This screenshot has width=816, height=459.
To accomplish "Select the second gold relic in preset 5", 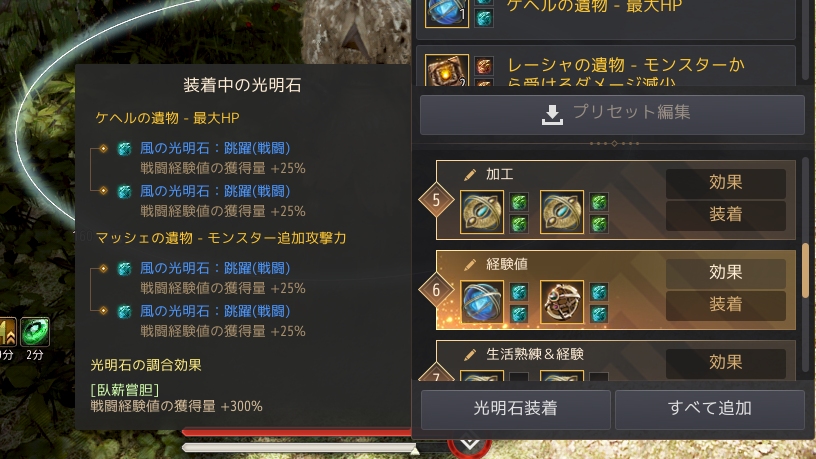I will point(562,212).
